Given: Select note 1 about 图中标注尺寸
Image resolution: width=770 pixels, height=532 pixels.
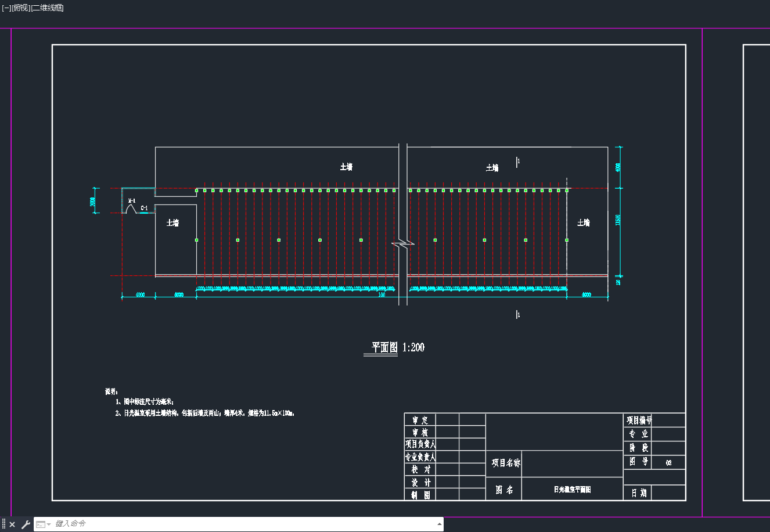Looking at the screenshot, I should tap(144, 402).
